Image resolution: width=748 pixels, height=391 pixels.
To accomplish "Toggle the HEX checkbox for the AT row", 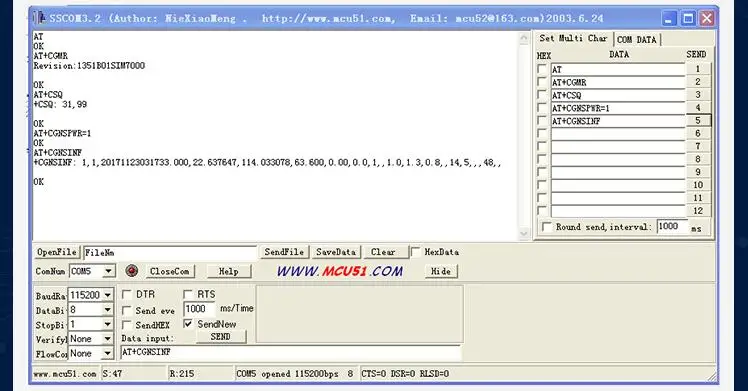I will [542, 69].
